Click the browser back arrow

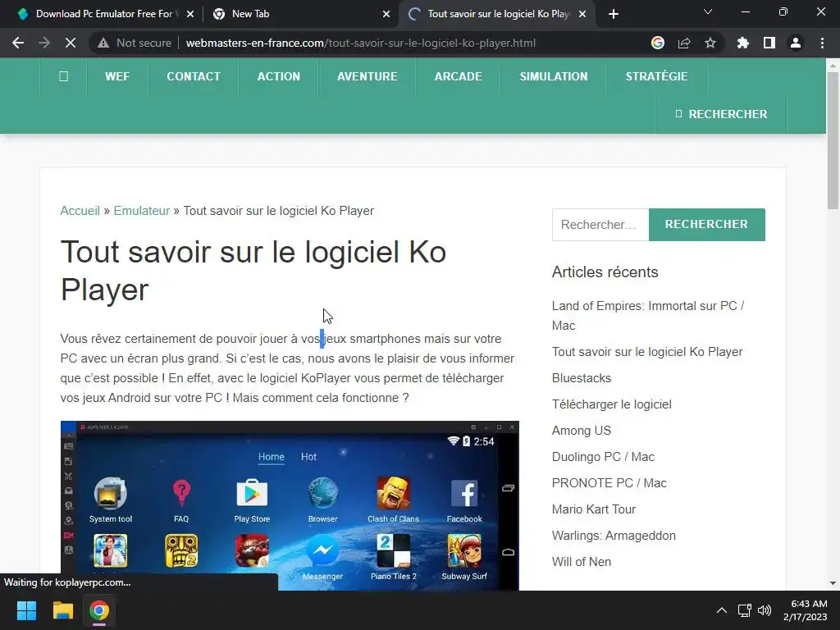[18, 43]
